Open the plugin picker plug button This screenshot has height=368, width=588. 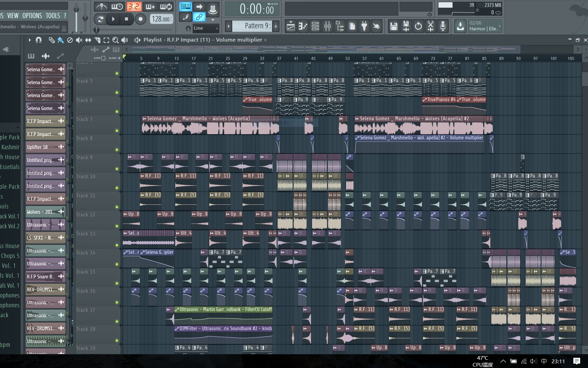[364, 26]
